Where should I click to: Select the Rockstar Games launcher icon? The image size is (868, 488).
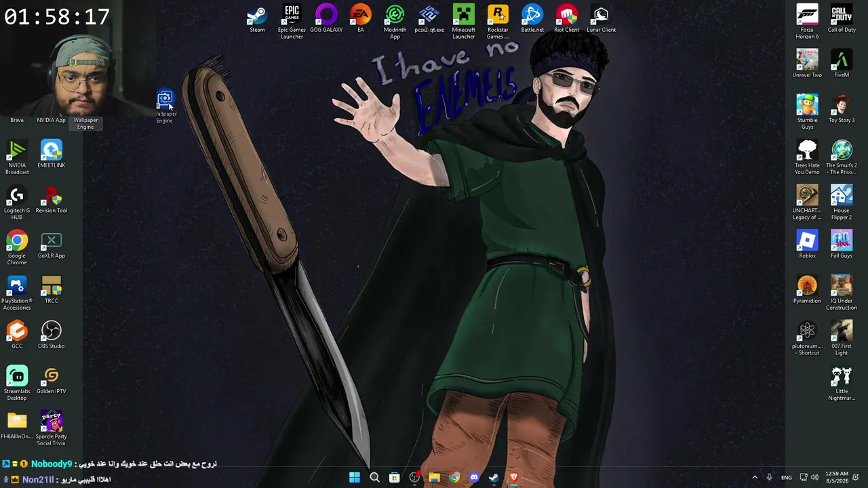pos(498,22)
